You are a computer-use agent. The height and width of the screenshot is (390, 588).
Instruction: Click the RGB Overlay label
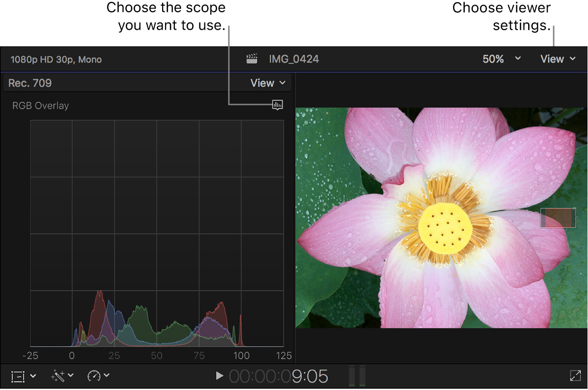pyautogui.click(x=40, y=105)
